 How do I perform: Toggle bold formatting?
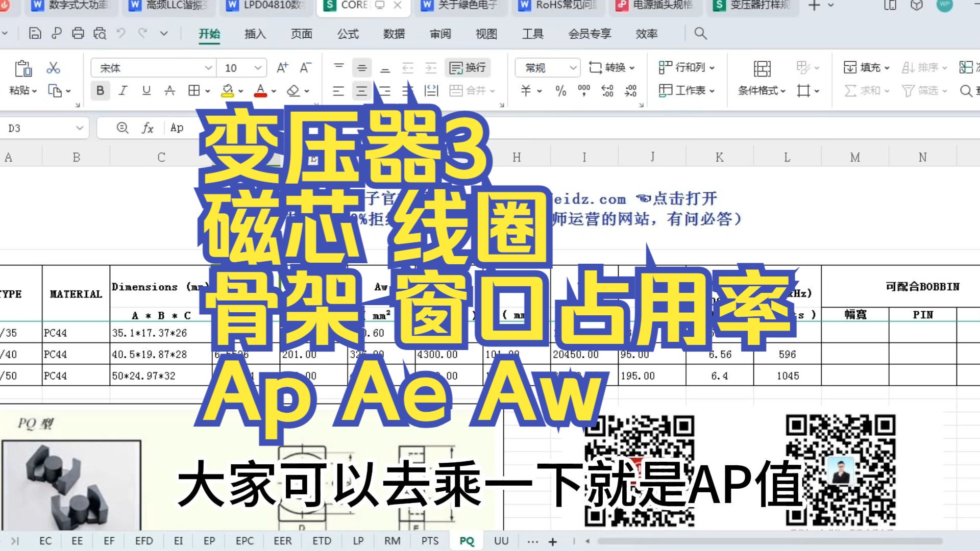click(x=100, y=91)
